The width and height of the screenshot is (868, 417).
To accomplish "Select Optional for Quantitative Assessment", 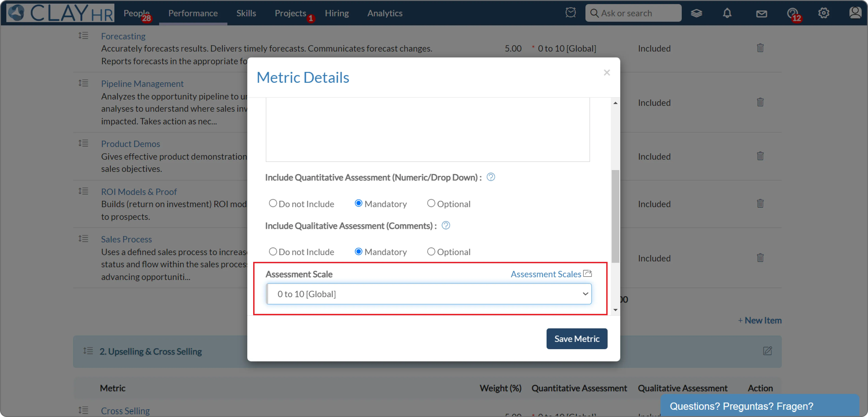I will 431,203.
